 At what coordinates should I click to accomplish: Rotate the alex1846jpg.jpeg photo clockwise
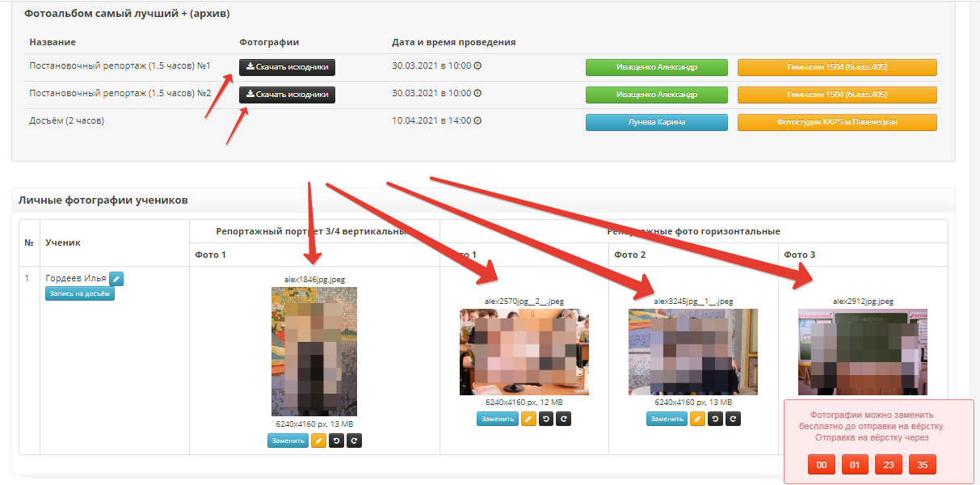(354, 441)
